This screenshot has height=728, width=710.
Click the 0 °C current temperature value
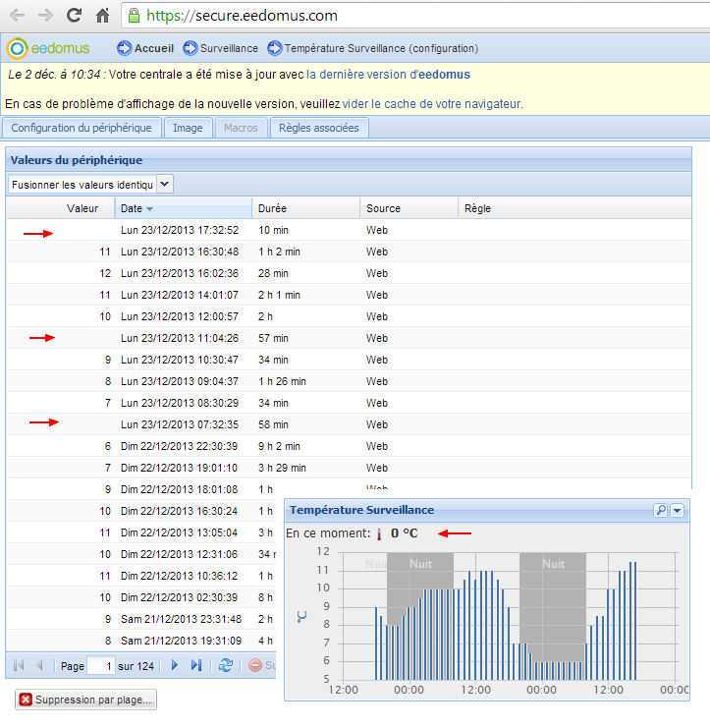click(405, 533)
